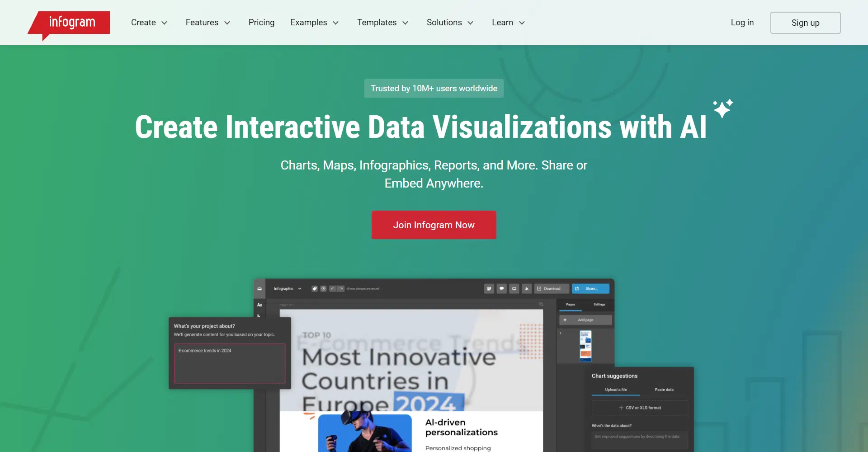Click the redo arrow in editor toolbar
This screenshot has width=868, height=452.
pyautogui.click(x=341, y=289)
